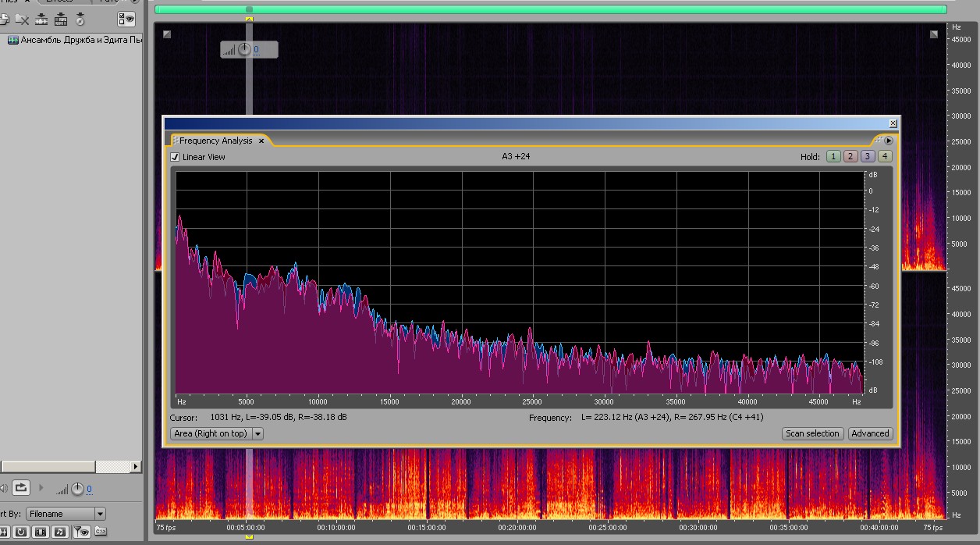Click the Close File icon in Files panel
Screen dimensions: 980x545
tap(22, 20)
